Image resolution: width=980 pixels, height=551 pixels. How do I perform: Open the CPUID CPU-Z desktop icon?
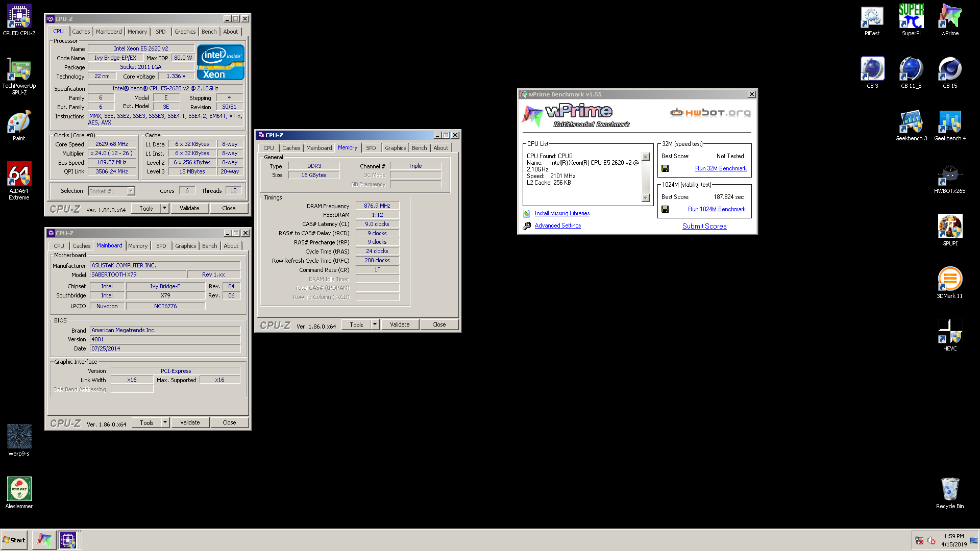click(x=19, y=19)
